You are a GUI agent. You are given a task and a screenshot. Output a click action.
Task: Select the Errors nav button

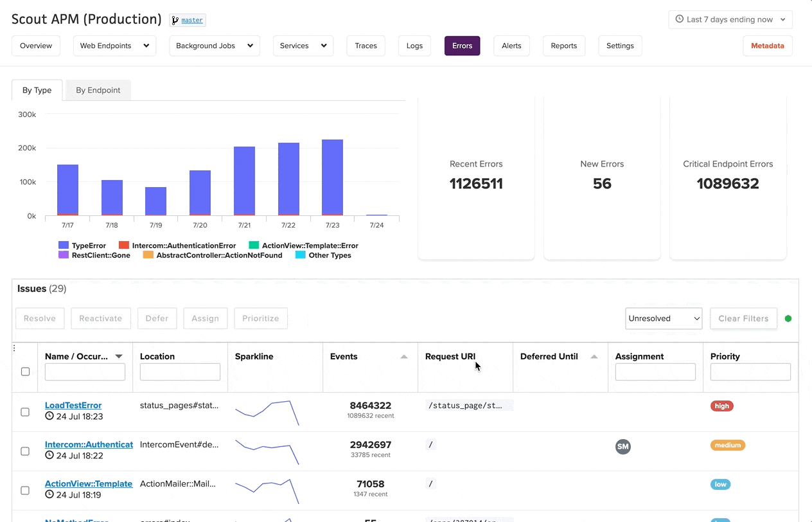(462, 46)
